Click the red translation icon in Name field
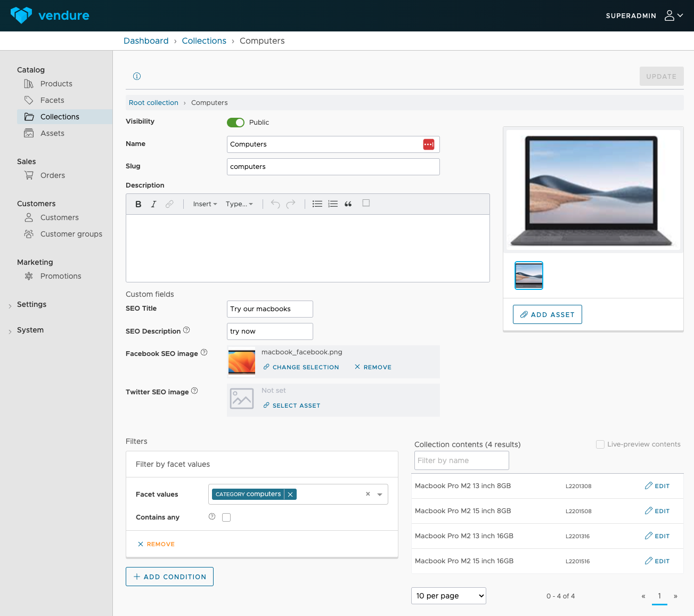Viewport: 694px width, 616px height. point(428,144)
